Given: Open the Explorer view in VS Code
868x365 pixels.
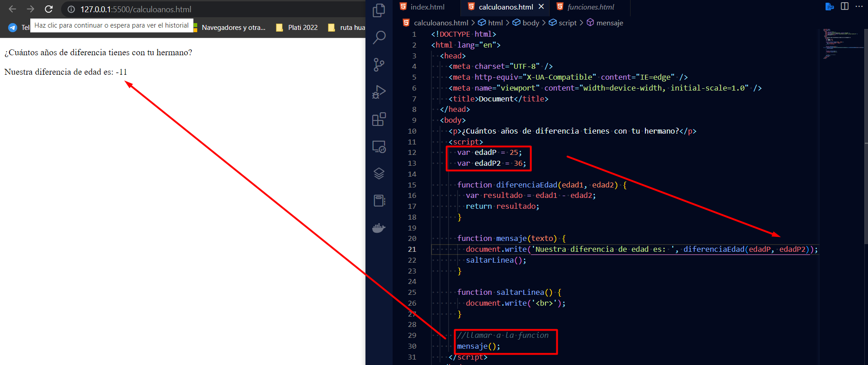Looking at the screenshot, I should point(379,10).
